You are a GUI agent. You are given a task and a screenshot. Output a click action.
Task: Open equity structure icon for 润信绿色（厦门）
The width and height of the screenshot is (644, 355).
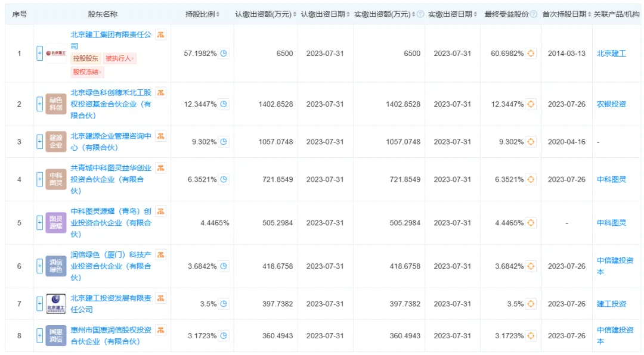160,255
